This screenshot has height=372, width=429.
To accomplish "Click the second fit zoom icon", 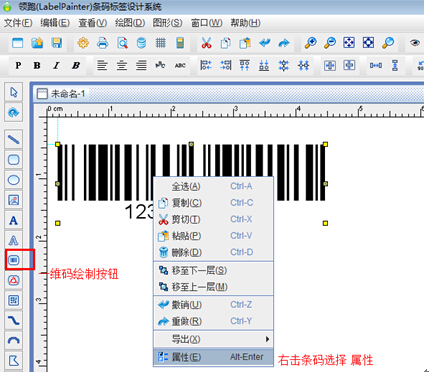I will pos(368,43).
